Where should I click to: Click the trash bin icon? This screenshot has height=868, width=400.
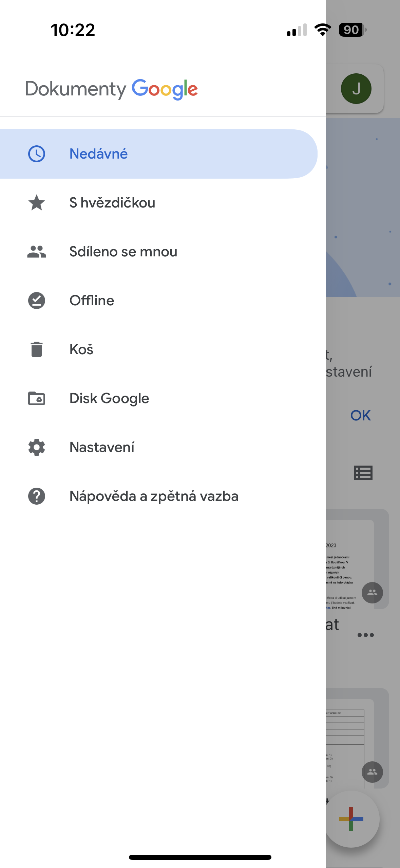[37, 349]
